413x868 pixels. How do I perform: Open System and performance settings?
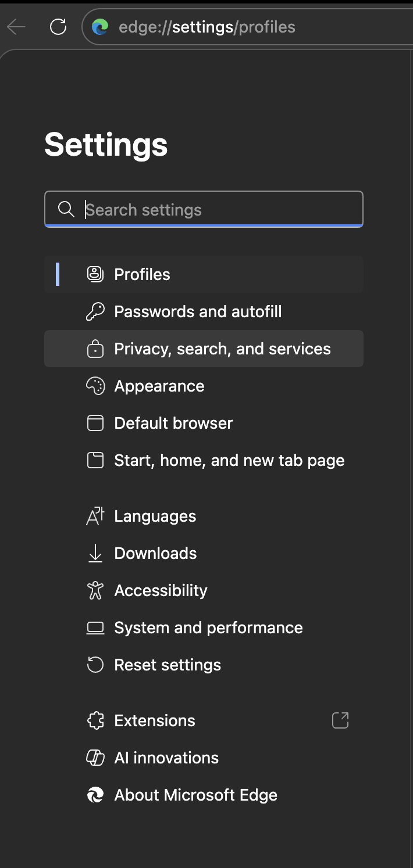click(208, 627)
